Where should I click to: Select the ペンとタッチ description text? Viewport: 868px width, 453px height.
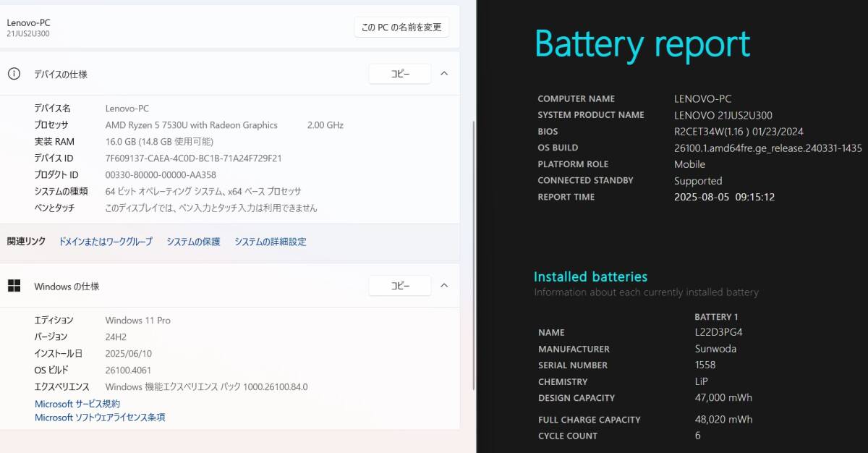point(211,208)
